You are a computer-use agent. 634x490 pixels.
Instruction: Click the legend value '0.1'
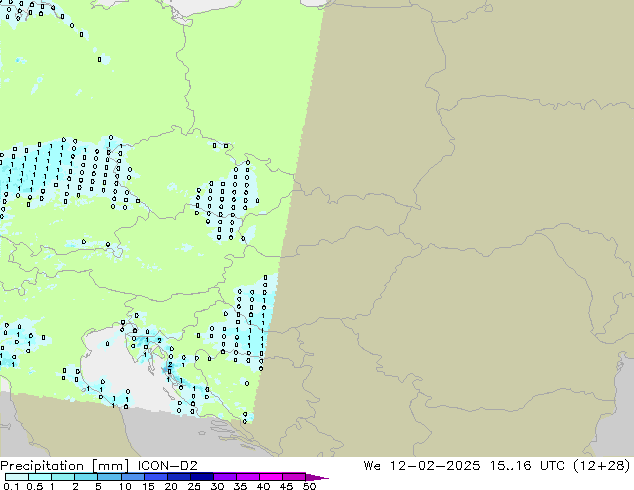pyautogui.click(x=11, y=486)
